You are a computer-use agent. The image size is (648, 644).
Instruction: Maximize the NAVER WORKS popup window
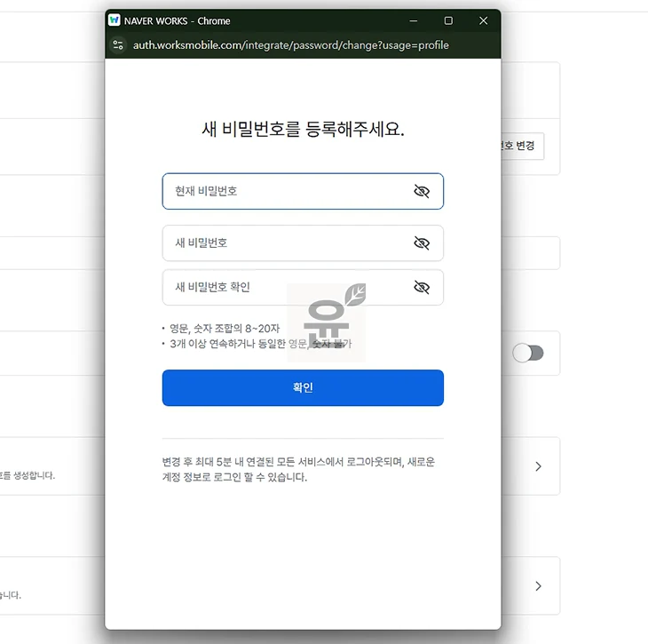coord(448,20)
